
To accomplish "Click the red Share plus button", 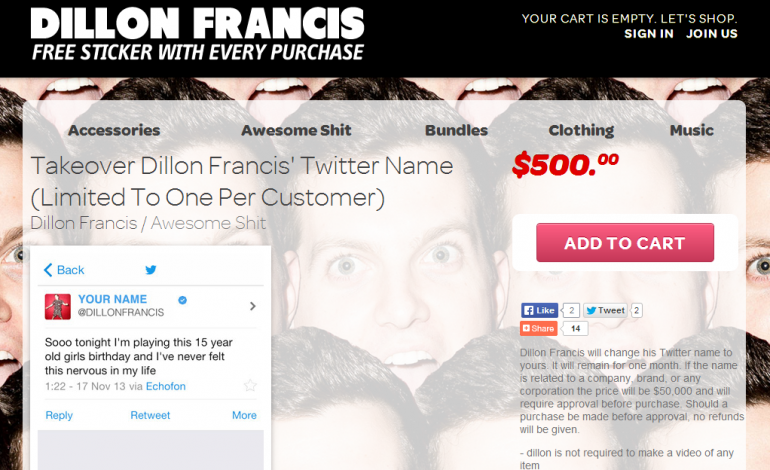I will coord(538,329).
